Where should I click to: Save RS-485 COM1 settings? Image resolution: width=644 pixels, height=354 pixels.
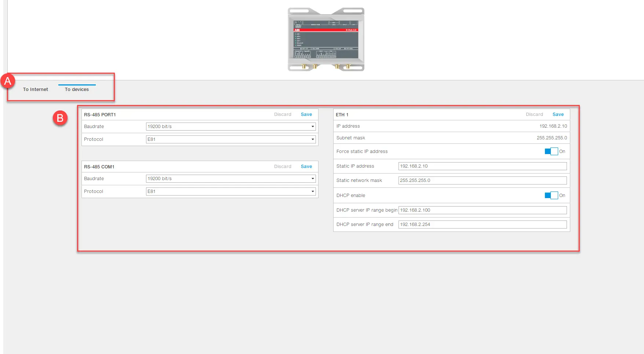pos(306,167)
